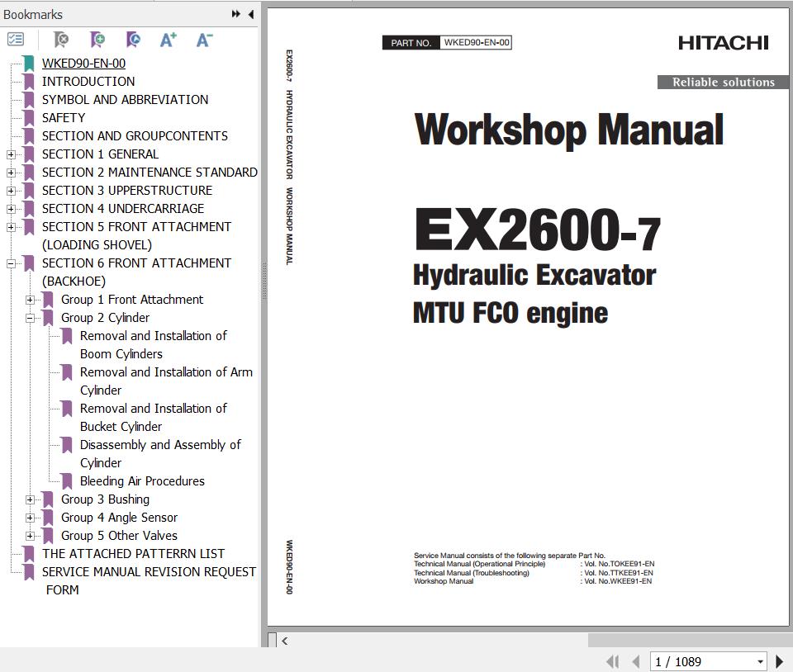Expand Group 5 Other Valves
Image resolution: width=793 pixels, height=672 pixels.
point(31,536)
